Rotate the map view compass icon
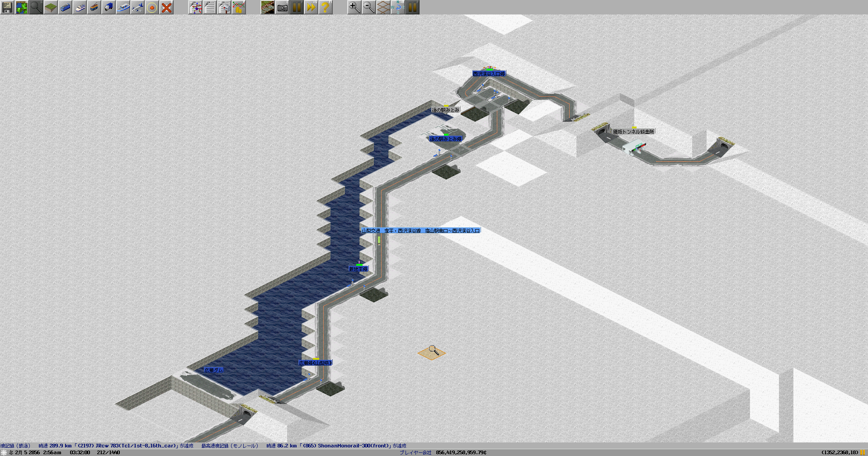The image size is (868, 456). click(398, 7)
